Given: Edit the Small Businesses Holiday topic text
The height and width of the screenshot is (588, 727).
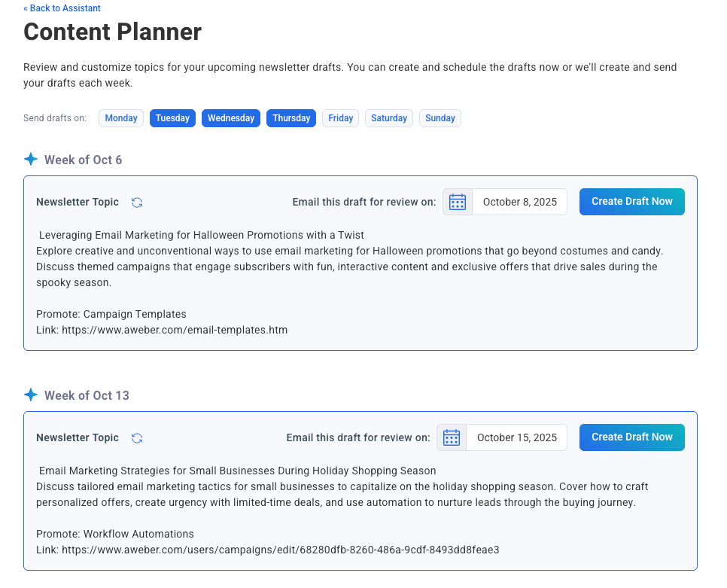Looking at the screenshot, I should [x=342, y=495].
